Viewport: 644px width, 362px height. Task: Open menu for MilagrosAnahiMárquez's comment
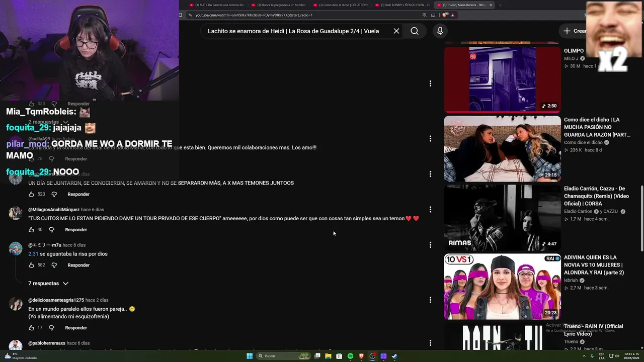pos(430,210)
